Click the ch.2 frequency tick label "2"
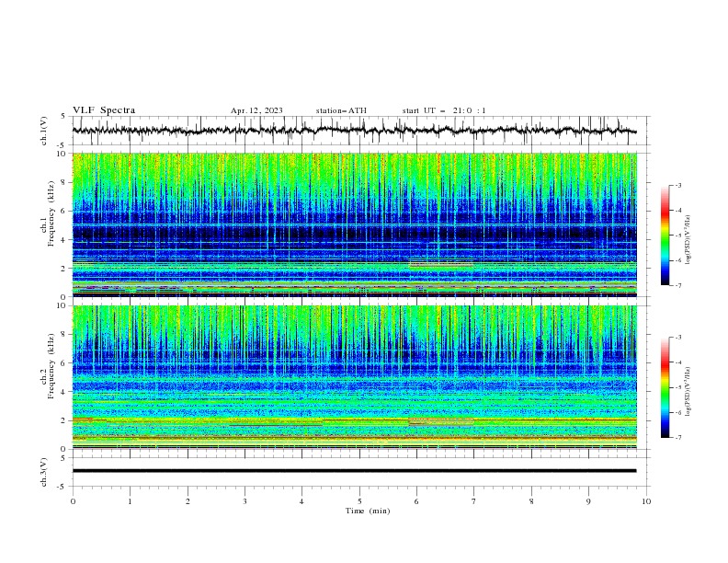728x563 pixels. pyautogui.click(x=65, y=420)
